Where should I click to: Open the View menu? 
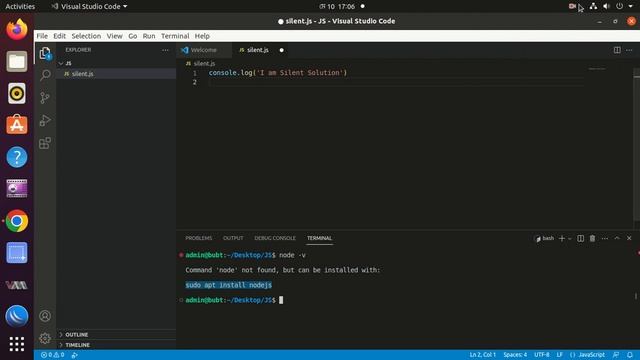pyautogui.click(x=115, y=36)
